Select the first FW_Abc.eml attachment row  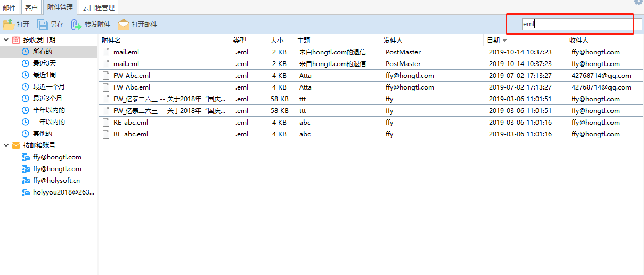[132, 76]
